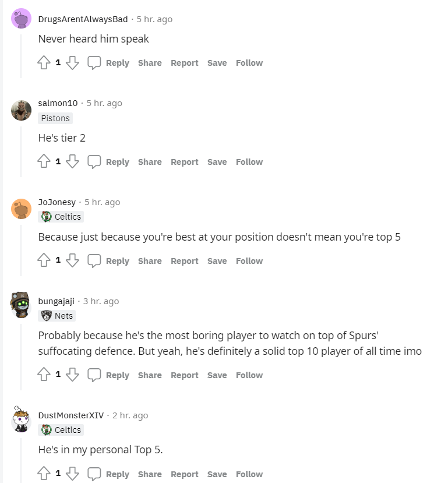This screenshot has height=483, width=448.
Task: Report JoJonesy's comment
Action: pos(184,260)
